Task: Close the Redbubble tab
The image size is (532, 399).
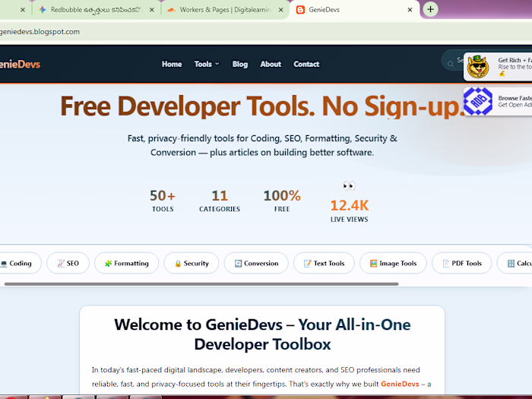Action: tap(152, 10)
